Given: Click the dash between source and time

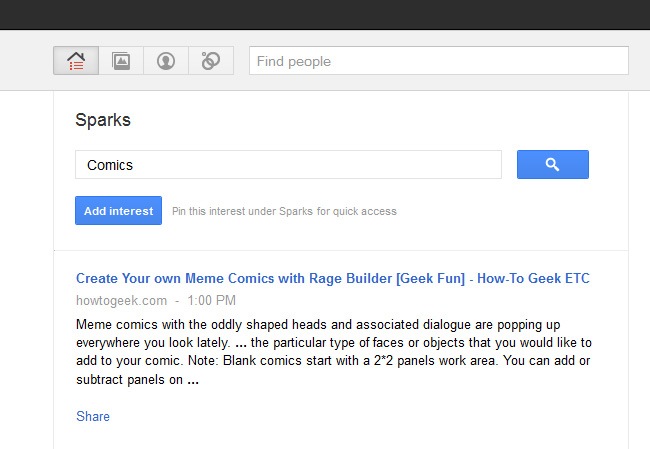Looking at the screenshot, I should 176,300.
